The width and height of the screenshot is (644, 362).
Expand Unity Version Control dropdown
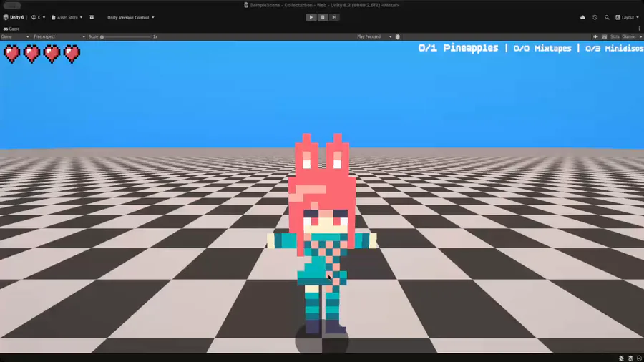coord(131,17)
